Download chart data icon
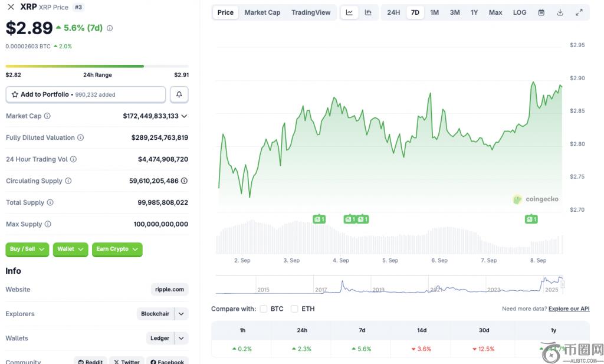Viewport: 604px width, 364px height. [x=560, y=12]
